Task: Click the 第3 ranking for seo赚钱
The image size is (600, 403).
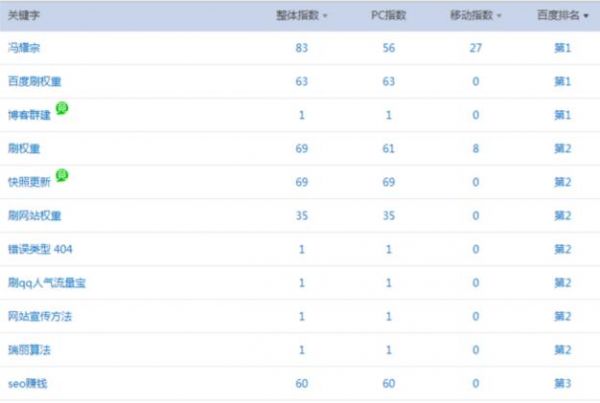Action: 562,383
